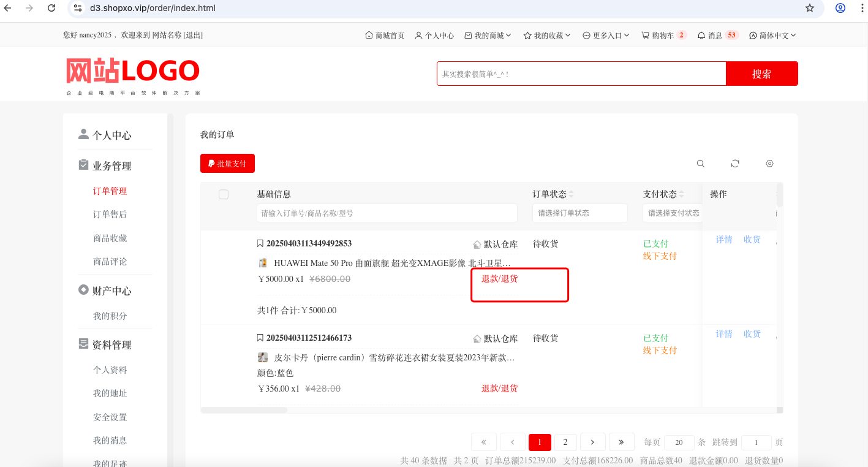Reload the page with the browser refresh icon

coord(51,8)
